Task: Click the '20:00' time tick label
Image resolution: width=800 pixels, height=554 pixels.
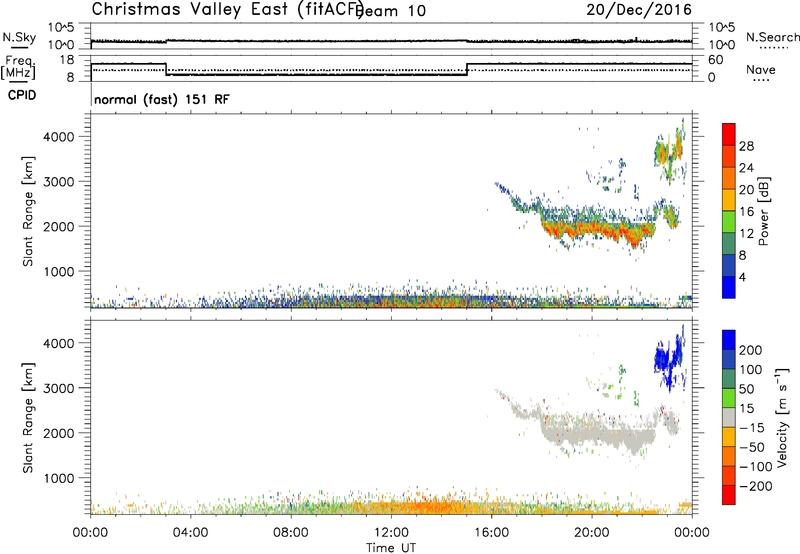Action: [x=591, y=533]
